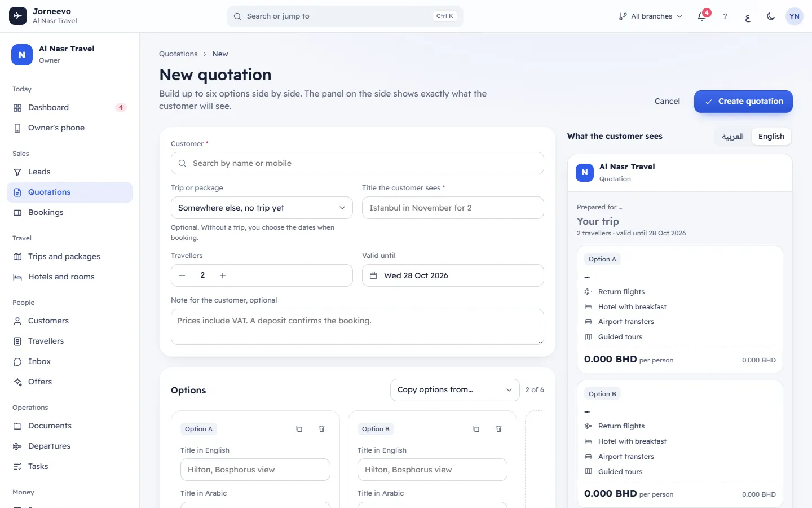Open notifications bell with 4 alerts
The height and width of the screenshot is (508, 812).
(x=702, y=16)
